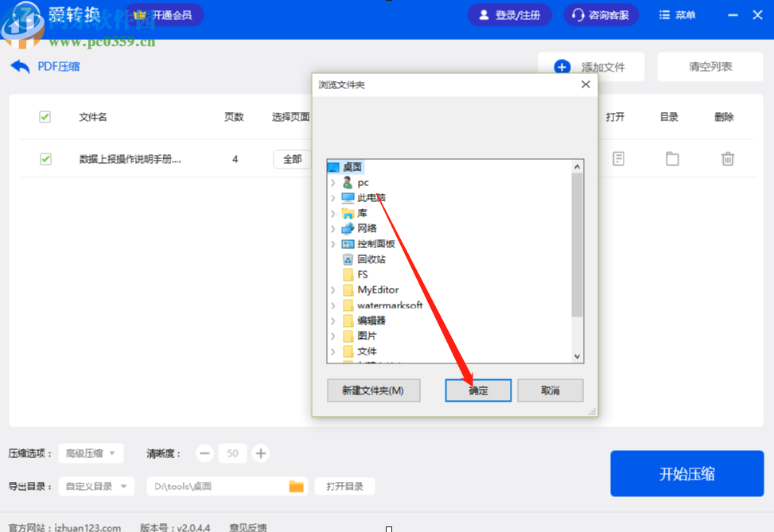
Task: Click 新建文件夹(M) button
Action: point(373,390)
